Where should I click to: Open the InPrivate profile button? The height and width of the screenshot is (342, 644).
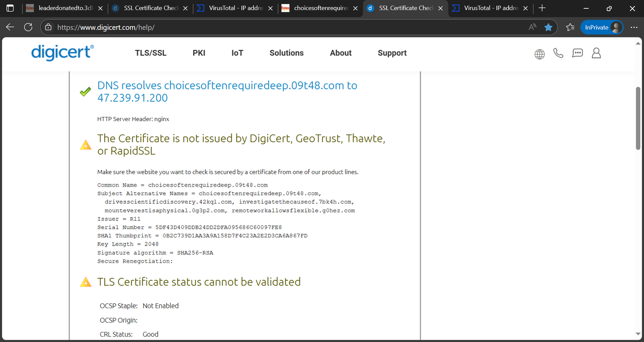tap(602, 27)
